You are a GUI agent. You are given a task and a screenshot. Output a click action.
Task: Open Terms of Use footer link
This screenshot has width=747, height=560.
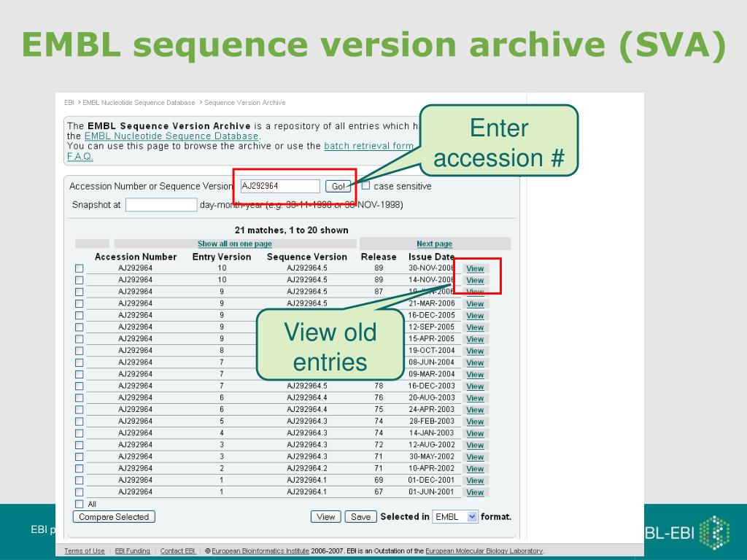pyautogui.click(x=85, y=551)
